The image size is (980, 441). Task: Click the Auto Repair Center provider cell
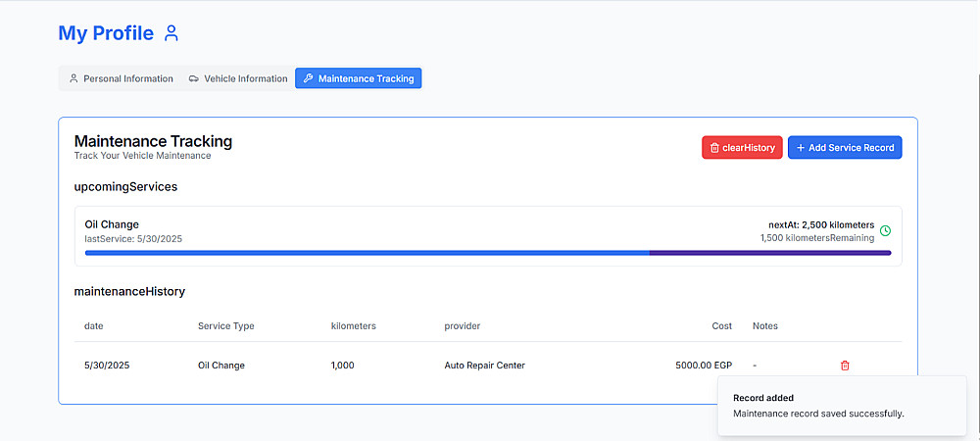(x=484, y=366)
